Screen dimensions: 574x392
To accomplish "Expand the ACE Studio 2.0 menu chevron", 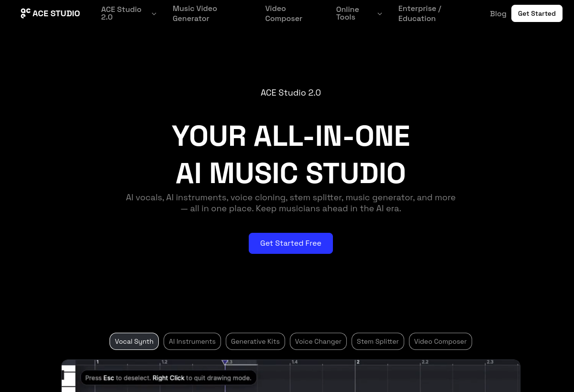I will (x=154, y=14).
